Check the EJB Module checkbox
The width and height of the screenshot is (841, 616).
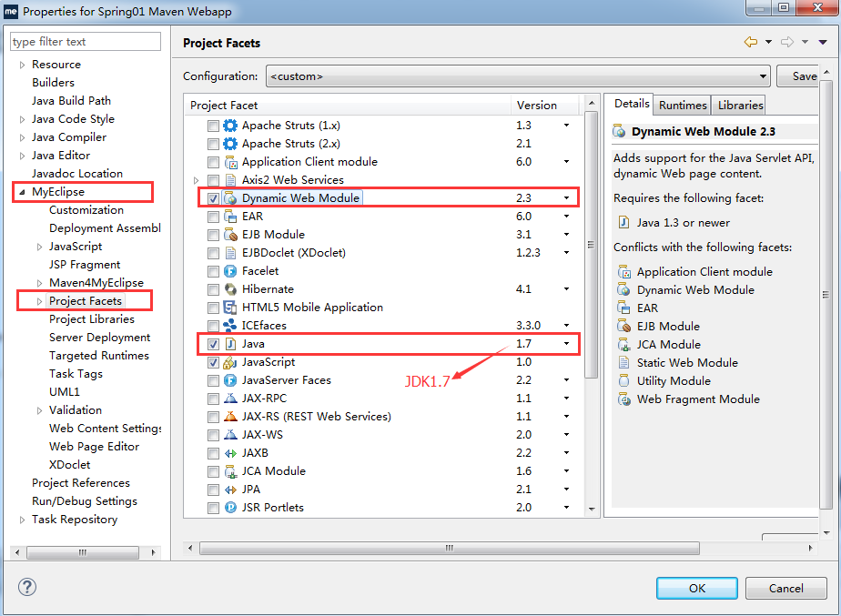coord(214,236)
